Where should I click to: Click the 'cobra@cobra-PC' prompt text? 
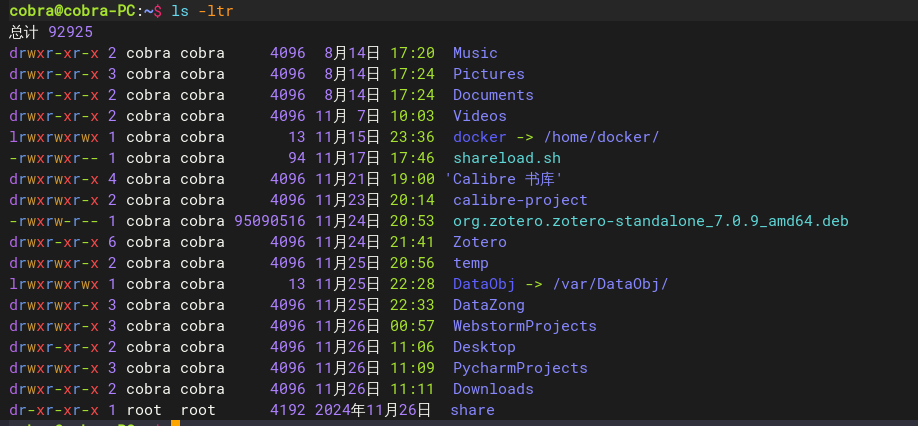73,11
